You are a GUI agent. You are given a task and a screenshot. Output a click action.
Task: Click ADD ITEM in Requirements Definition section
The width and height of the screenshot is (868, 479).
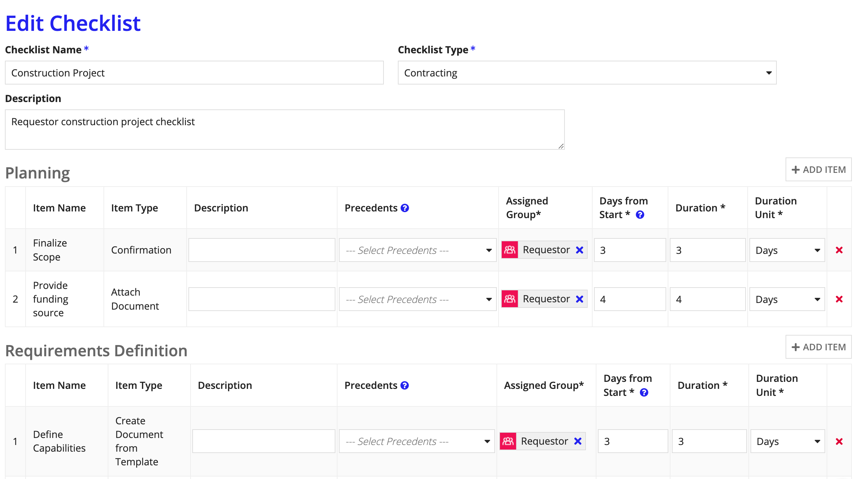click(x=819, y=347)
